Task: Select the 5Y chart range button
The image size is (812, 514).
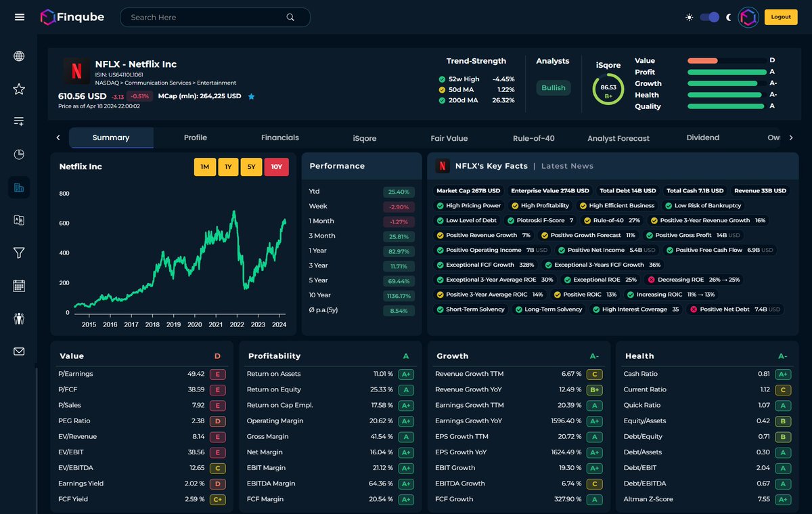Action: [251, 167]
